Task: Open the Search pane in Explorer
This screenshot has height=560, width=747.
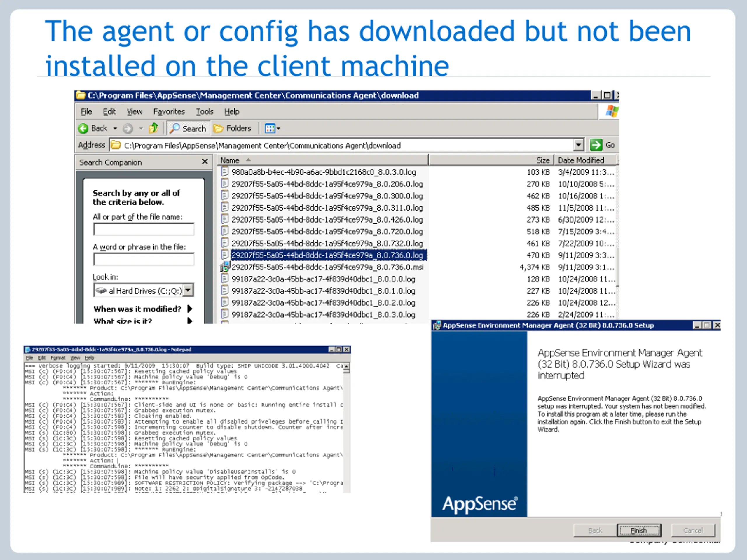Action: click(188, 129)
